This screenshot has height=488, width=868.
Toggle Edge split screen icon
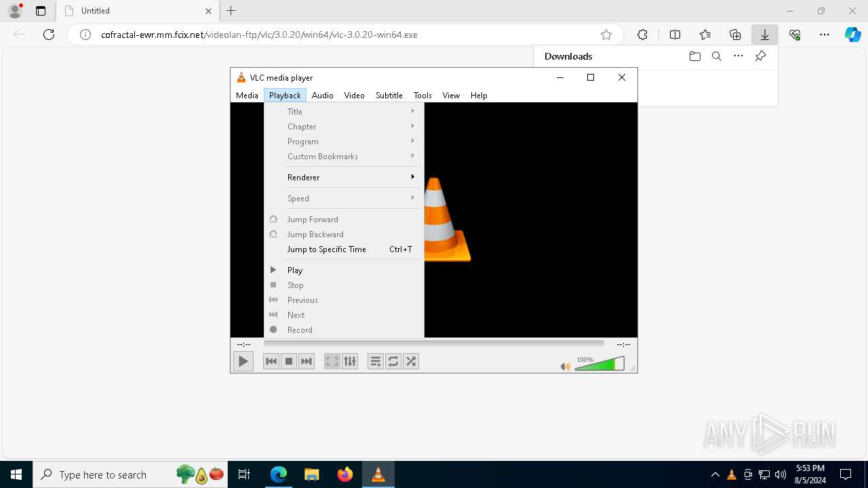tap(675, 35)
